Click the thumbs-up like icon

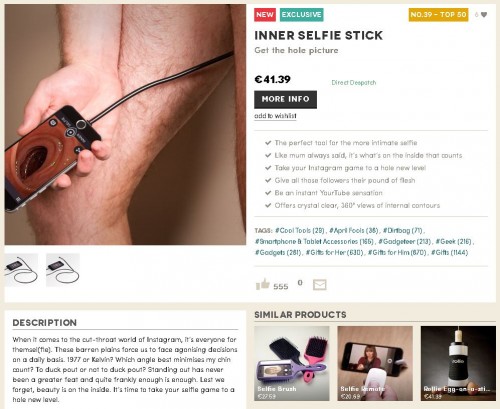[x=263, y=284]
